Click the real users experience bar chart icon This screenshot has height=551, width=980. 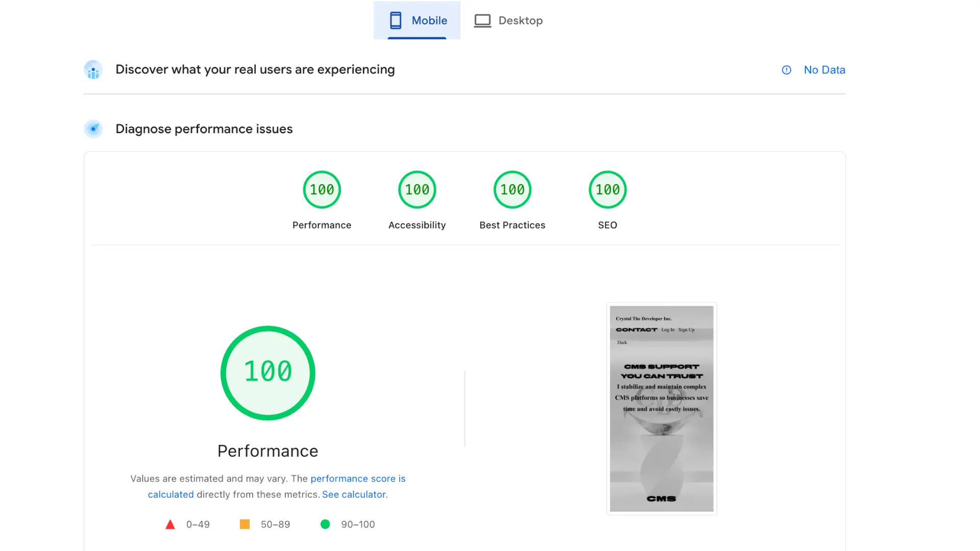click(93, 69)
